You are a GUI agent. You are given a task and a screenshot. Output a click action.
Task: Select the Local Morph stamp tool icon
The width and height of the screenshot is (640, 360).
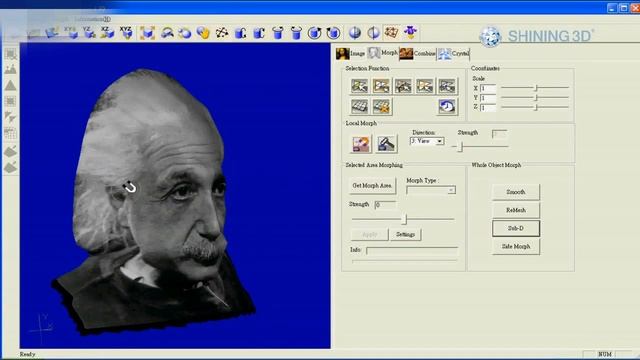[x=386, y=144]
